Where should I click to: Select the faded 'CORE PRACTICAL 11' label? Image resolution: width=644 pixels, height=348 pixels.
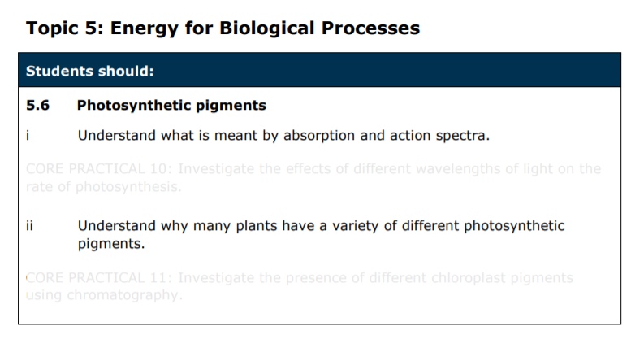98,278
